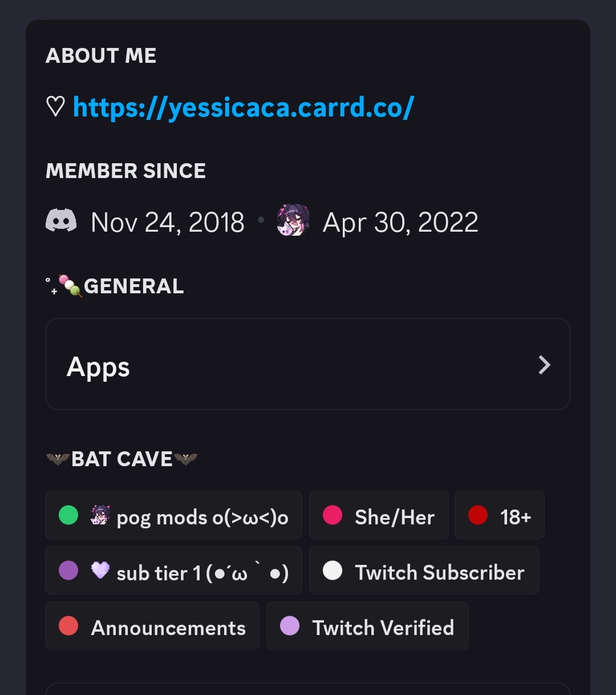
Task: Click the purple heart icon in sub tier 1 role
Action: pos(100,570)
